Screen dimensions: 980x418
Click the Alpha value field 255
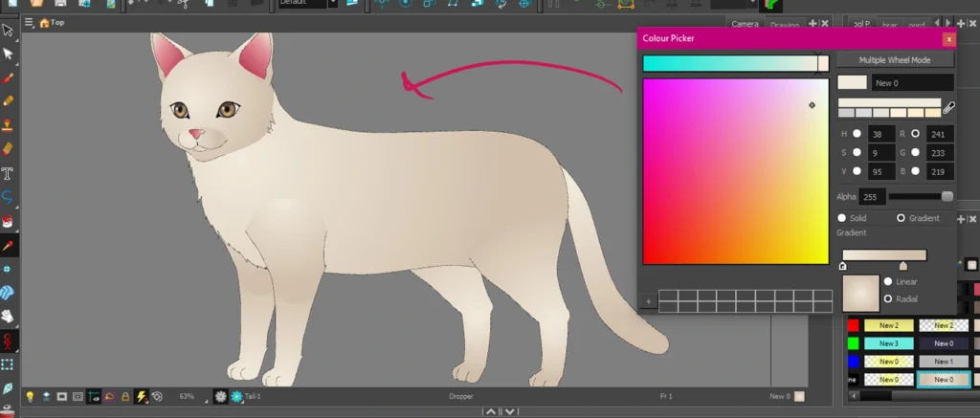[871, 197]
